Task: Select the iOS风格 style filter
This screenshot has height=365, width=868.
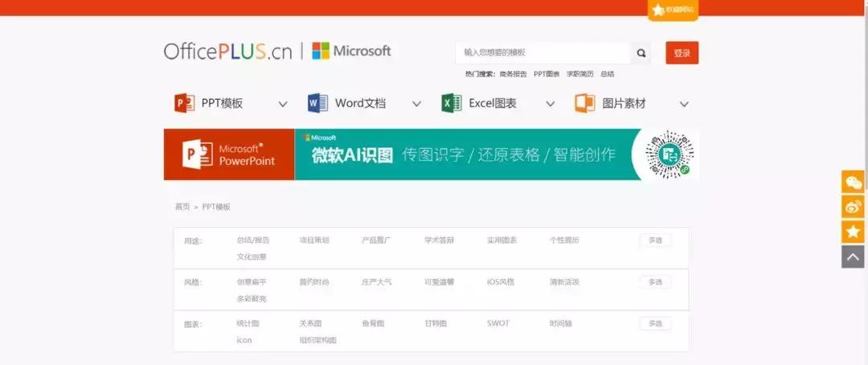Action: click(x=501, y=282)
